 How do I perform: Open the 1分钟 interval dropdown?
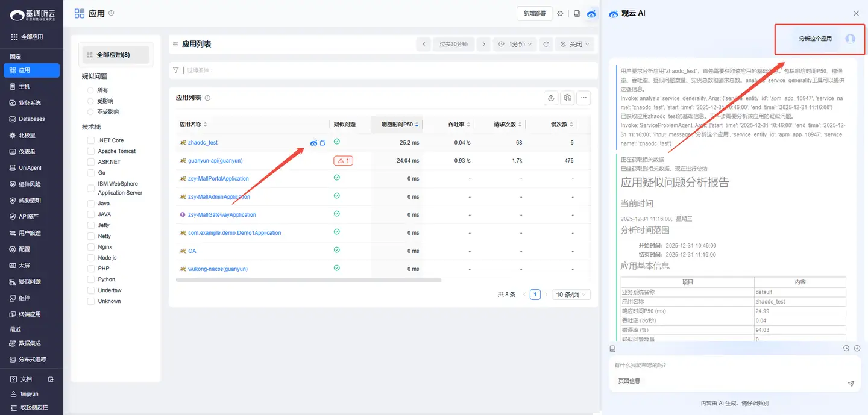point(514,44)
